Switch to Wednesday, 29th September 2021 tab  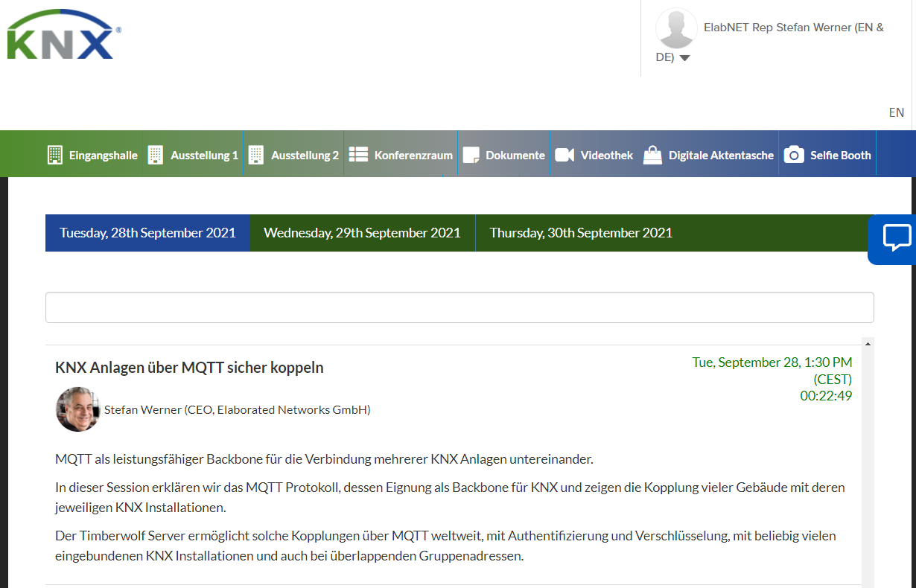[x=363, y=233]
